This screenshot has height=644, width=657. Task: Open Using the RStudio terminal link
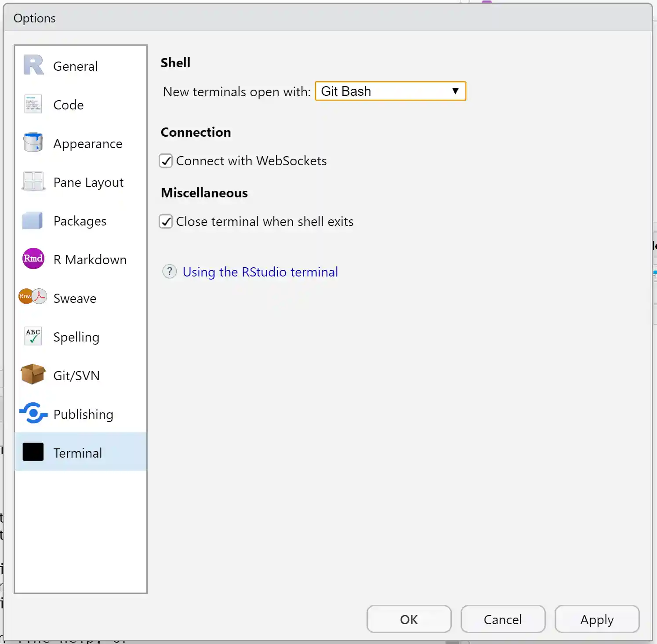(260, 272)
